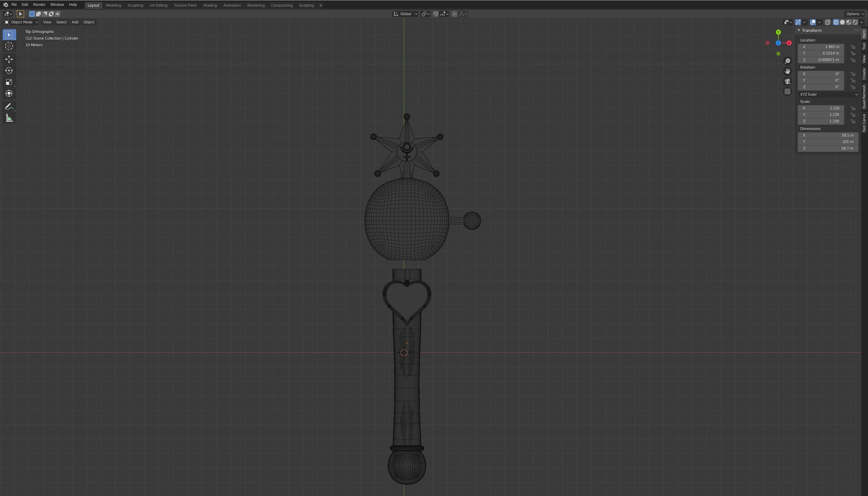Image resolution: width=868 pixels, height=496 pixels.
Task: Click the Transform panel drag grip
Action: point(856,30)
